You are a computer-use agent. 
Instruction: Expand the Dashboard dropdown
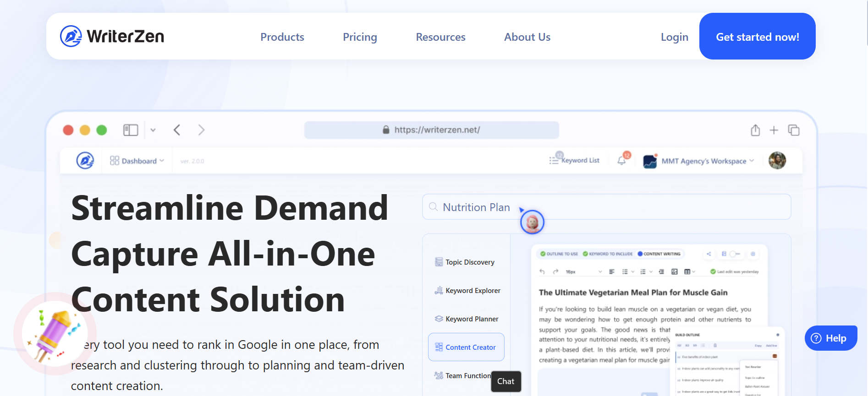pos(137,161)
